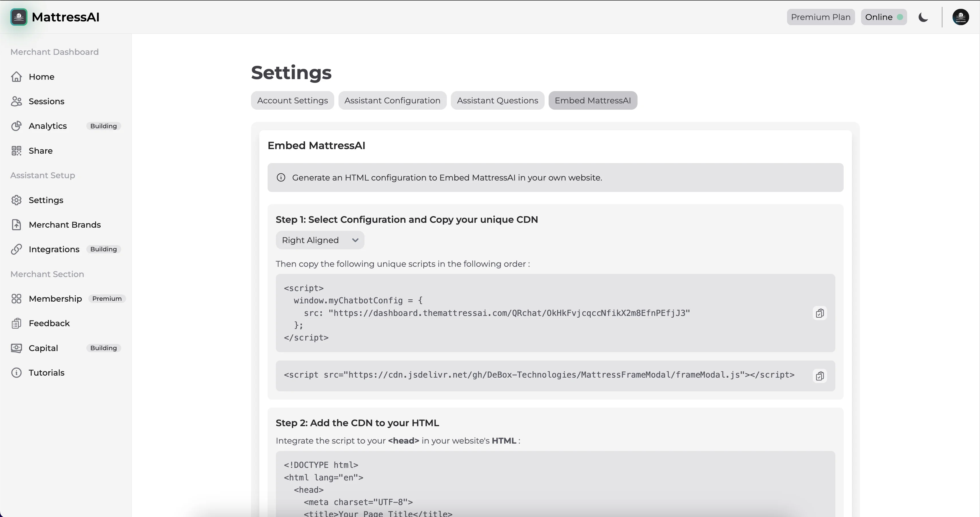This screenshot has width=980, height=517.
Task: Click the 'Merchant Section' label
Action: pos(47,274)
